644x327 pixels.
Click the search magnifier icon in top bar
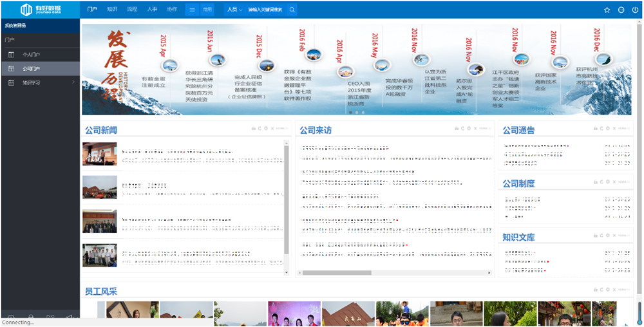click(x=292, y=10)
